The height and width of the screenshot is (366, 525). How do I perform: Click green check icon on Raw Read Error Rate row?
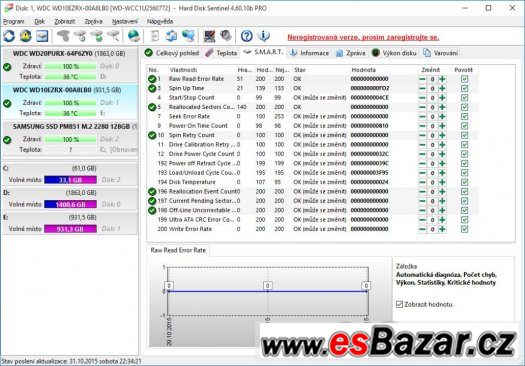pos(152,79)
